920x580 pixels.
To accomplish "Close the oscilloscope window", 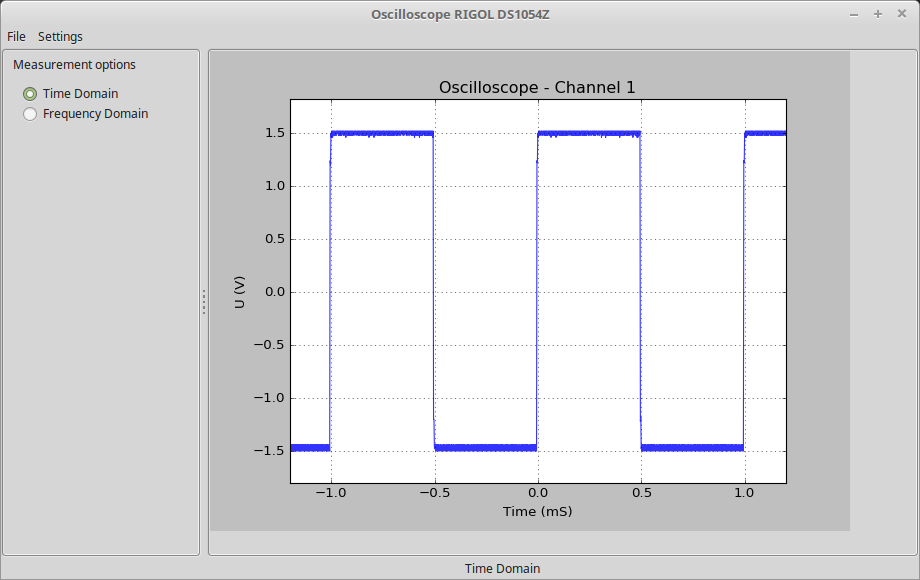I will (x=902, y=14).
